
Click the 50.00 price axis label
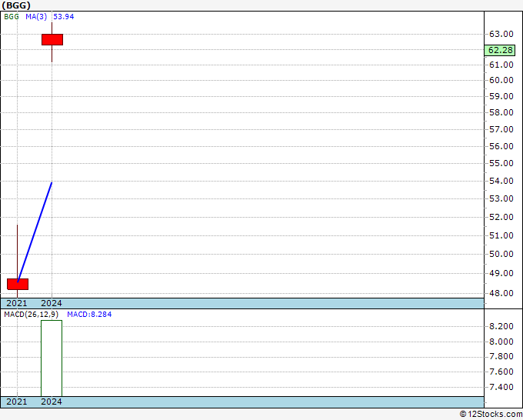501,254
